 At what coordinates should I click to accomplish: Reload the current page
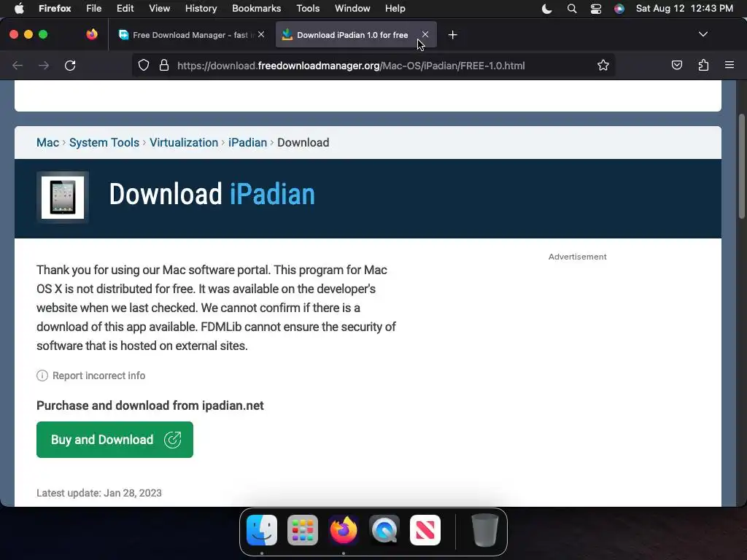point(70,65)
